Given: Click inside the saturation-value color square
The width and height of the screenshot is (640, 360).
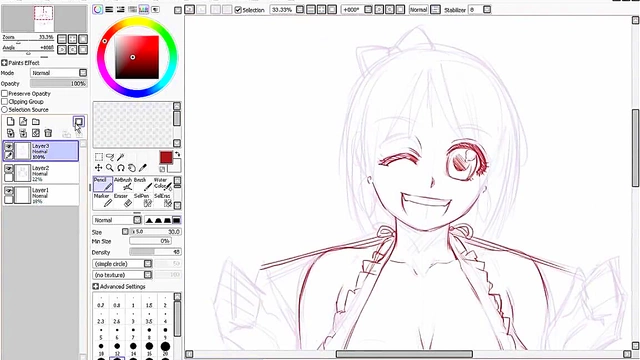Looking at the screenshot, I should 137,57.
